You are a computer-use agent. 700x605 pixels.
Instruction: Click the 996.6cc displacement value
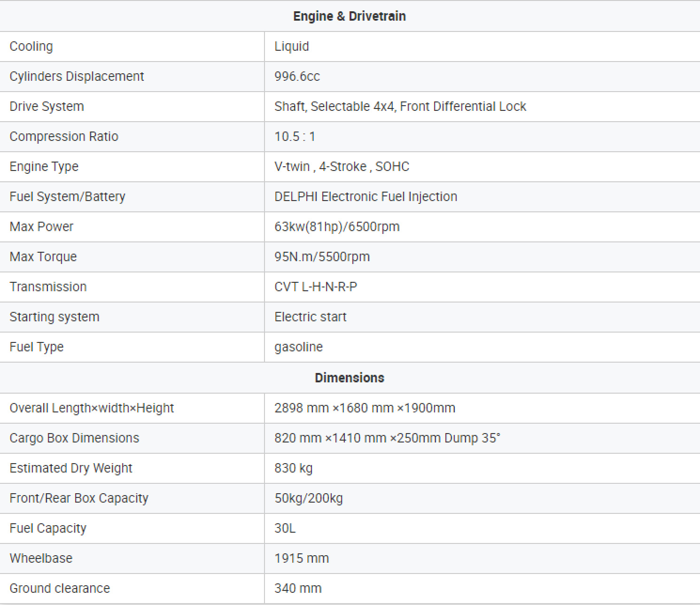coord(297,77)
